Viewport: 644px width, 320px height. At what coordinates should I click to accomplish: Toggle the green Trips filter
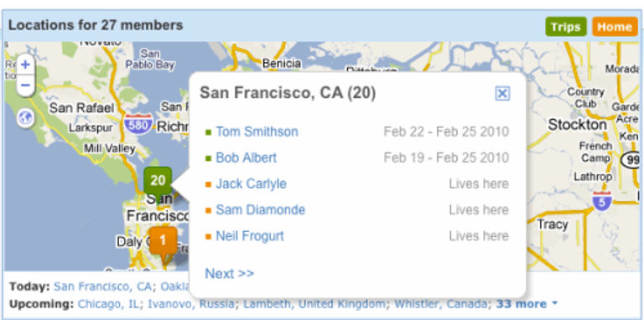[566, 27]
